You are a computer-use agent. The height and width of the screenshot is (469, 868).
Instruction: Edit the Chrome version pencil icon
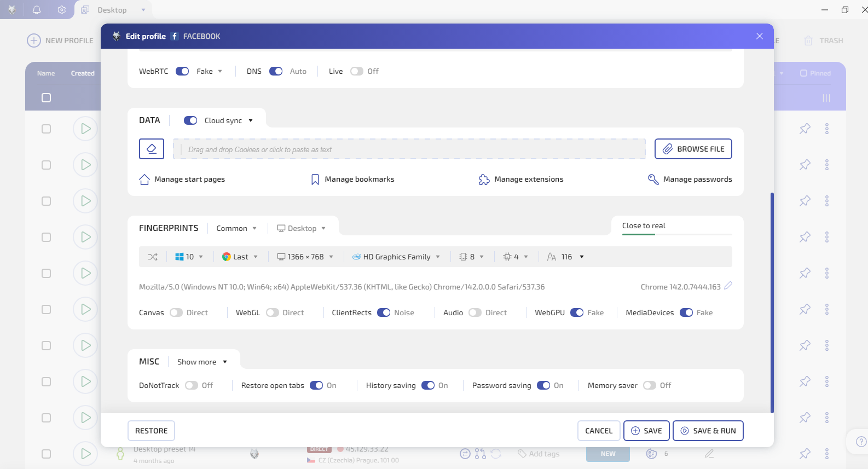[728, 286]
